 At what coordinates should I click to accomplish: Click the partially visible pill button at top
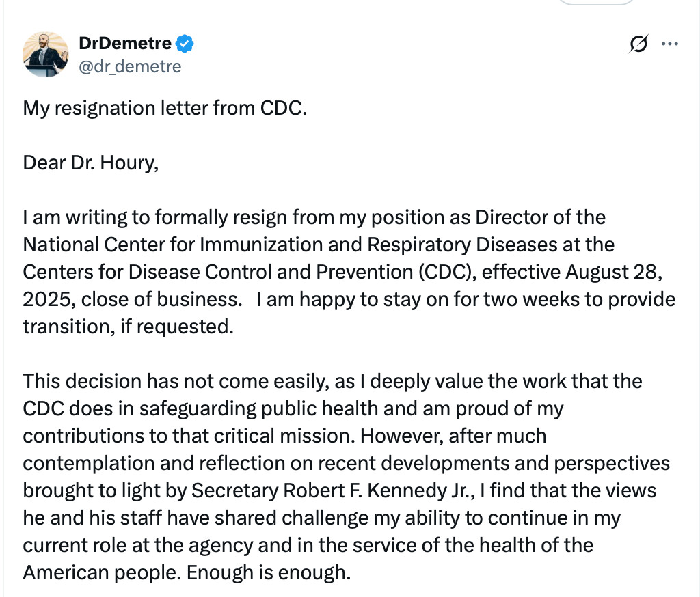tap(596, 2)
